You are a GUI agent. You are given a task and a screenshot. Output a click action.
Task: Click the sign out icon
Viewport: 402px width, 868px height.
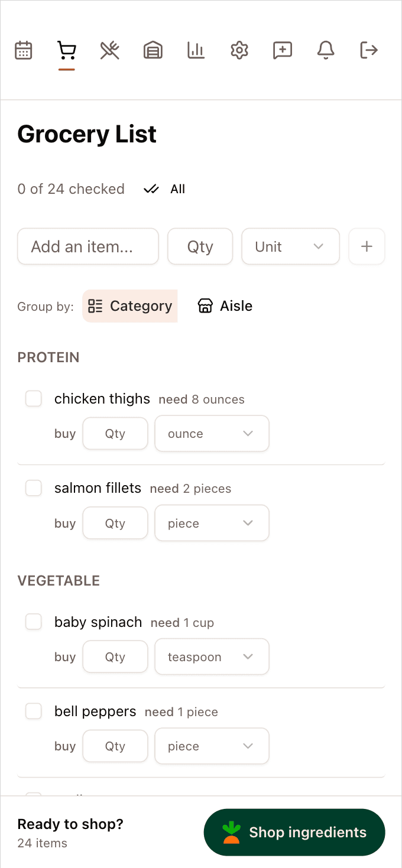click(369, 50)
